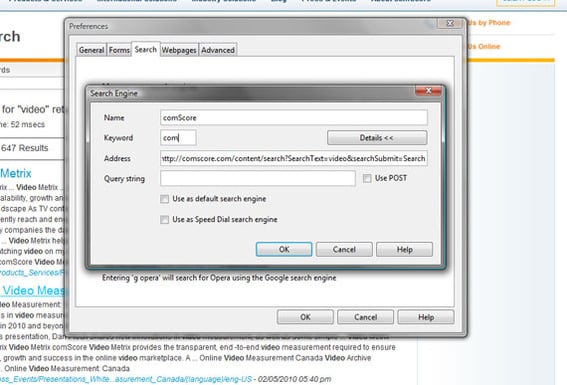Image resolution: width=567 pixels, height=385 pixels.
Task: Confirm Search Engine dialog with OK
Action: click(284, 249)
